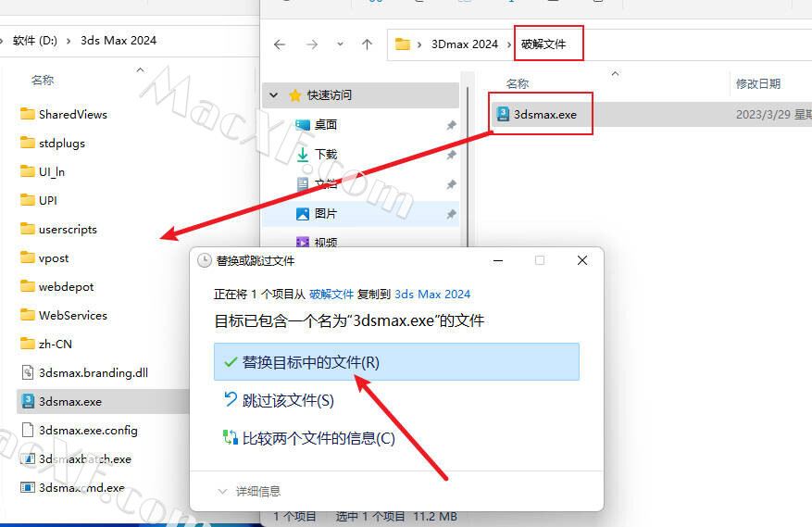Screen dimensions: 812x527
Task: Click 软件 (D:) breadcrumb in left window
Action: [35, 41]
